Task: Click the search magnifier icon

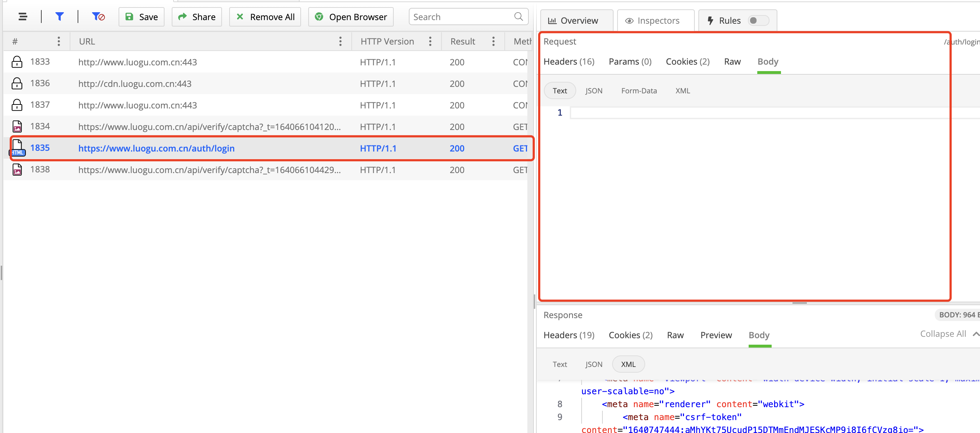Action: (518, 17)
